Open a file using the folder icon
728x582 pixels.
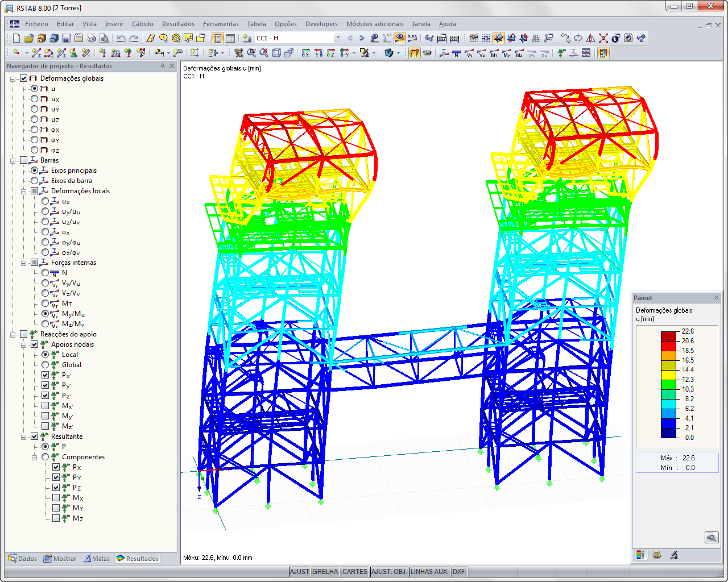click(x=29, y=38)
